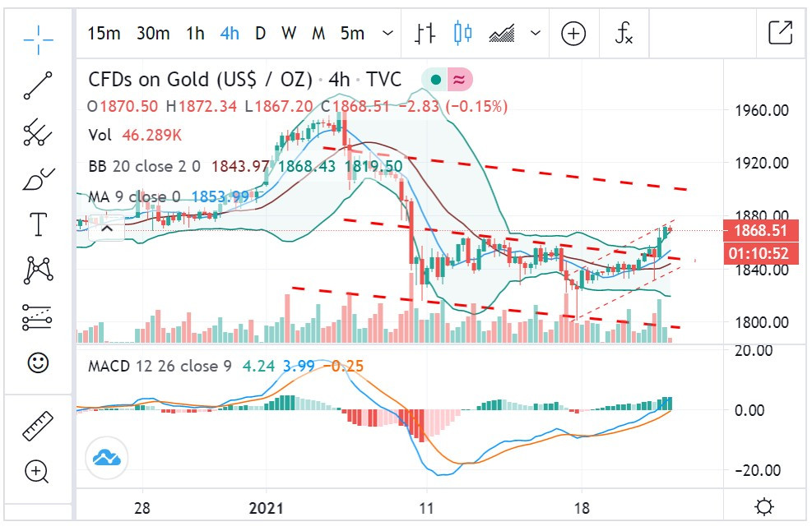Switch to candlestick chart style
Viewport: 812px width, 531px height.
coord(463,34)
